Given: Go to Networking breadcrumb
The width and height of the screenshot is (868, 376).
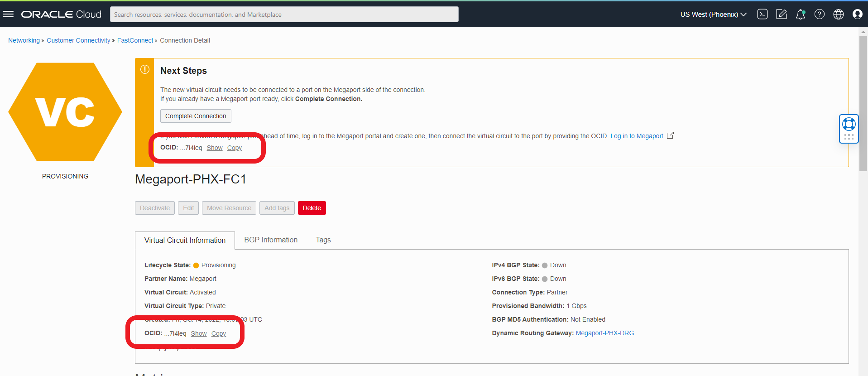Looking at the screenshot, I should coord(24,40).
